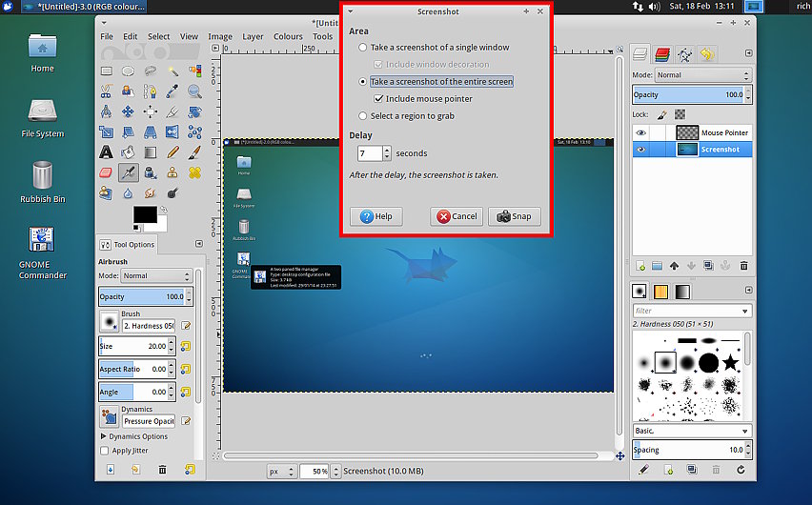Viewport: 812px width, 505px height.
Task: Select the Zoom magnifier tool
Action: tap(194, 91)
